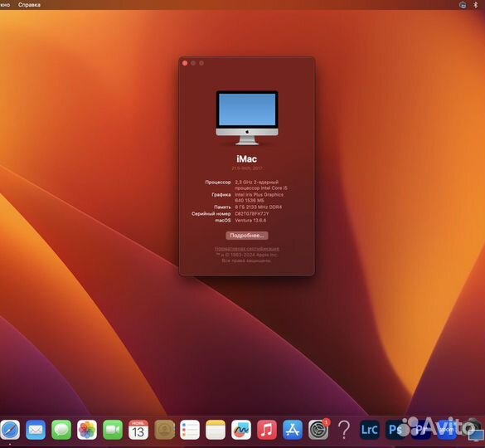The image size is (485, 448).
Task: Close the About This Mac window
Action: (185, 63)
